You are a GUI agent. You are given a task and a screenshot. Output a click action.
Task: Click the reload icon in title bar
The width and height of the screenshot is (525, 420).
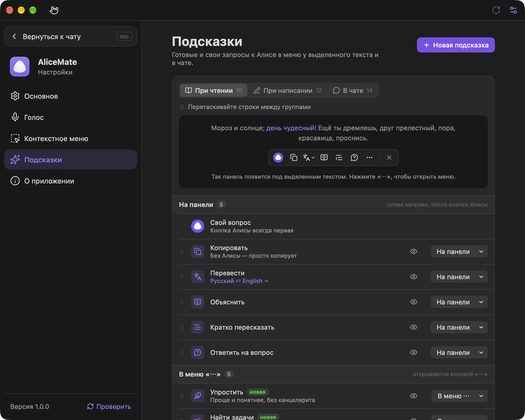point(496,10)
